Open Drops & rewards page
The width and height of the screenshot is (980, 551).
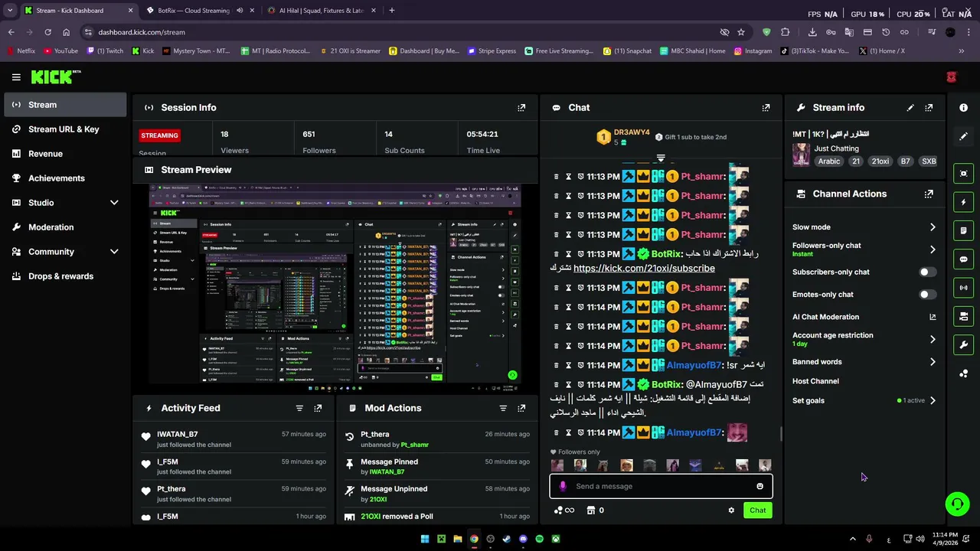pyautogui.click(x=65, y=276)
